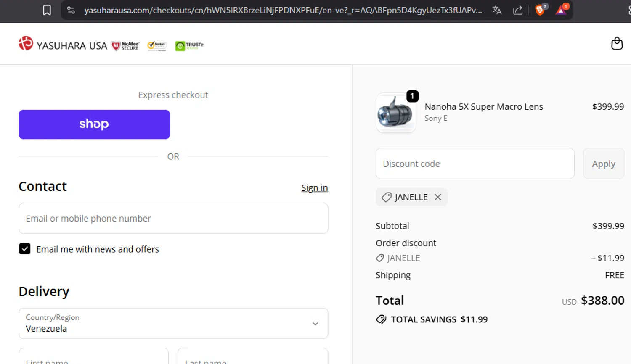Click the quantity badge on lens thumbnail
The height and width of the screenshot is (364, 631).
pos(412,96)
